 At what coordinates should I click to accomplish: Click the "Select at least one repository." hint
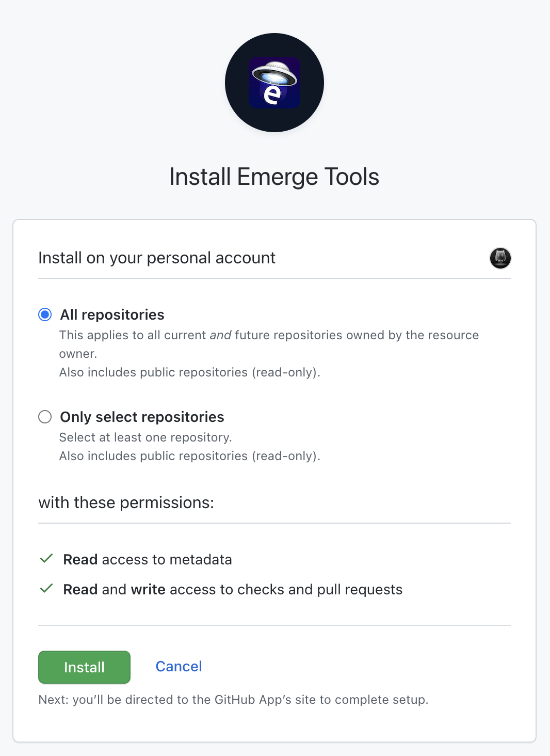[x=145, y=437]
